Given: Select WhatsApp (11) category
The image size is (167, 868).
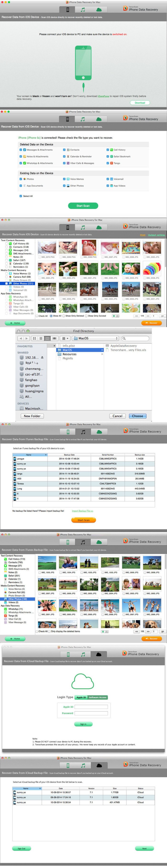Looking at the screenshot, I should 14,609.
